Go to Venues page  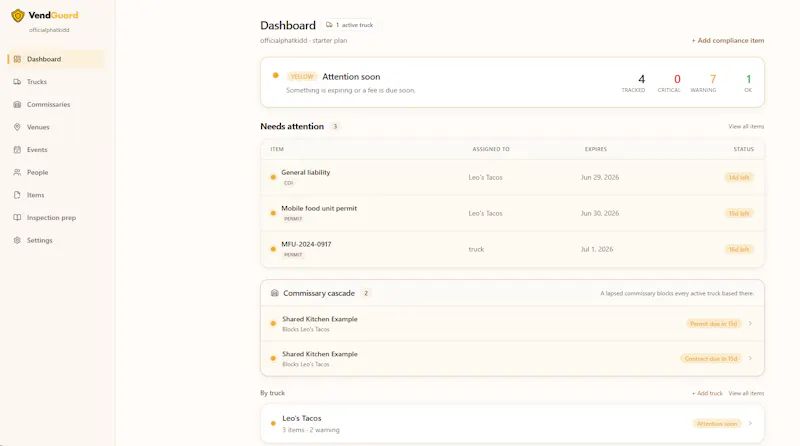(56, 127)
